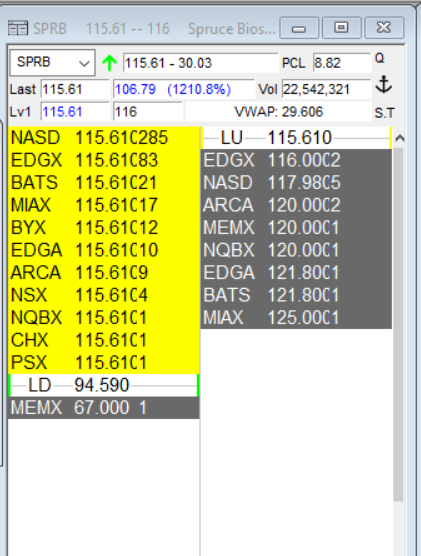Select the EDGA ask row 121.80
Image resolution: width=421 pixels, height=556 pixels.
297,273
